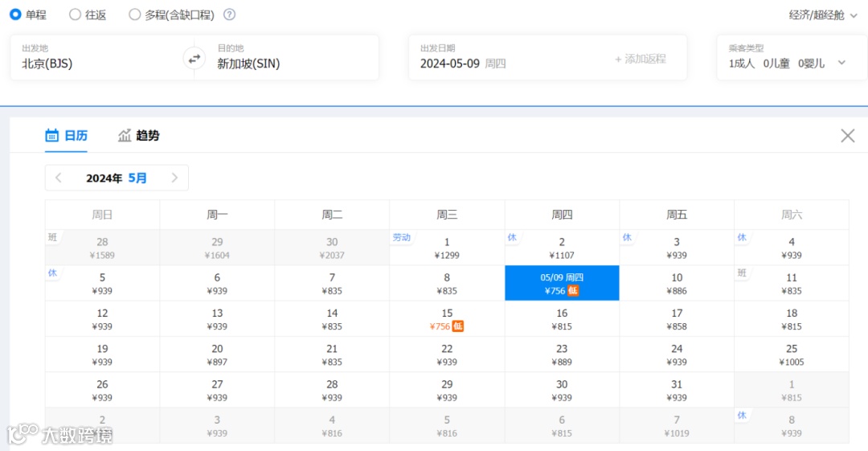
Task: Select 多程(含缺口程) radio button
Action: pyautogui.click(x=134, y=14)
